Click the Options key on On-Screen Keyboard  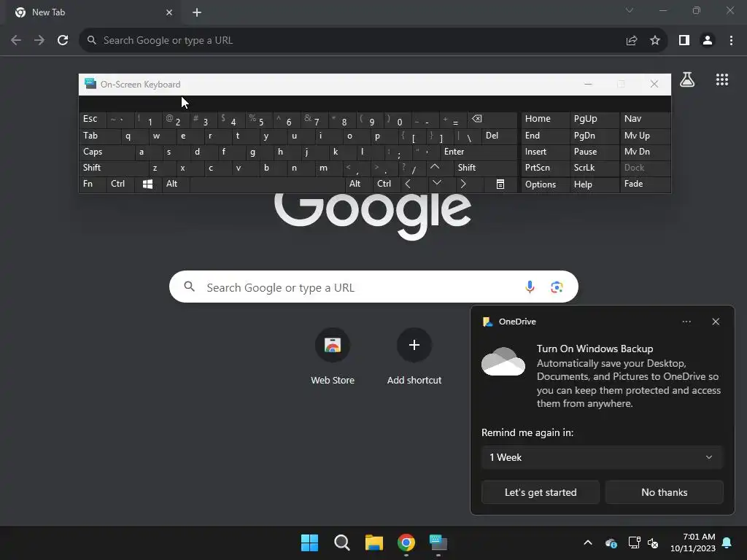pyautogui.click(x=546, y=184)
